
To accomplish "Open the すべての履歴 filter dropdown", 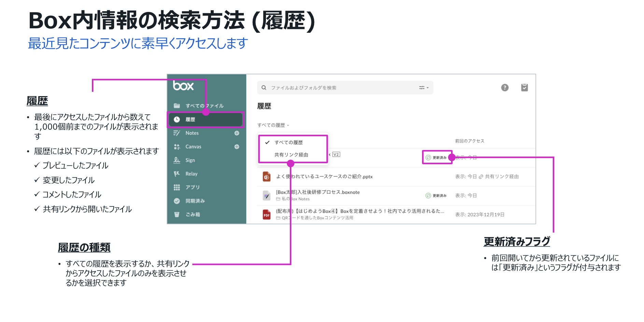I will (273, 125).
